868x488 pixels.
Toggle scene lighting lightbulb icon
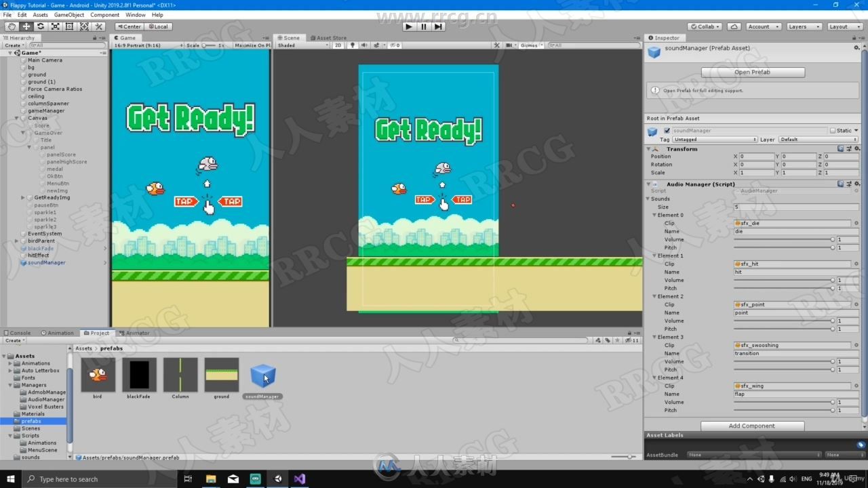(x=353, y=45)
